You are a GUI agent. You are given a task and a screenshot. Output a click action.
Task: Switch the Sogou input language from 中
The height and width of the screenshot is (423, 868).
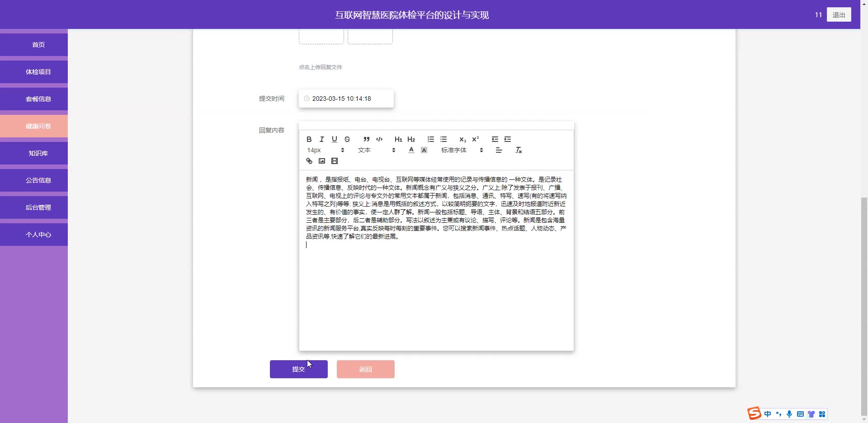point(768,414)
